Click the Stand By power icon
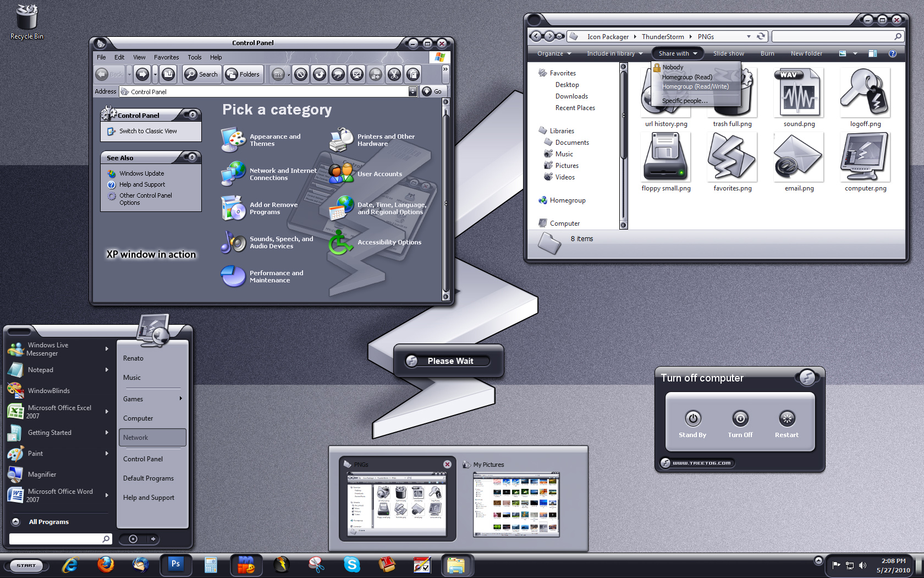 [x=692, y=419]
